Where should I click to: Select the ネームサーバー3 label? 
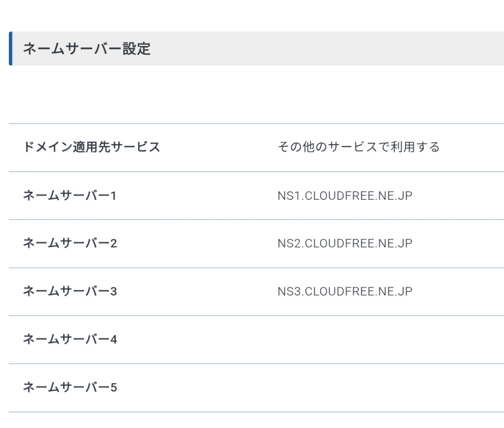click(x=70, y=291)
